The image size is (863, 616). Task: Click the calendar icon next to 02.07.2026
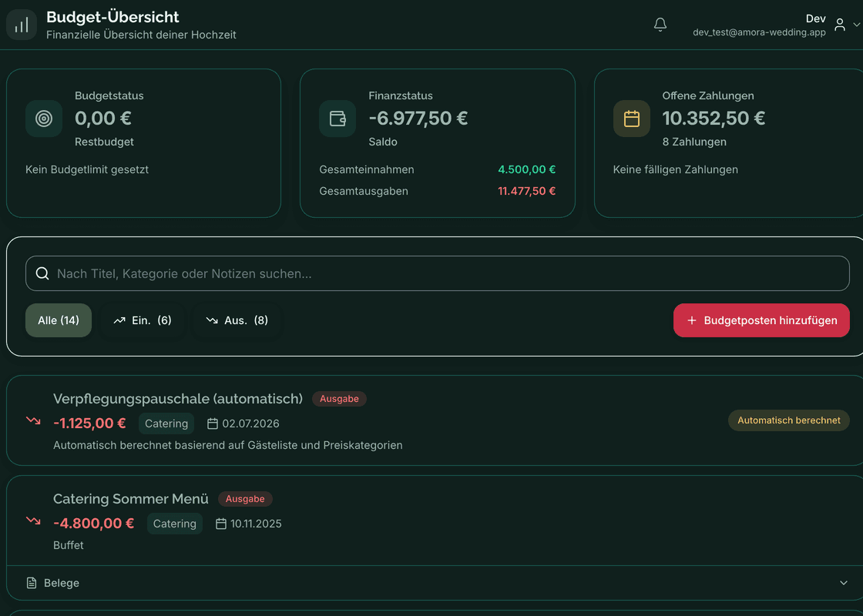(x=213, y=423)
